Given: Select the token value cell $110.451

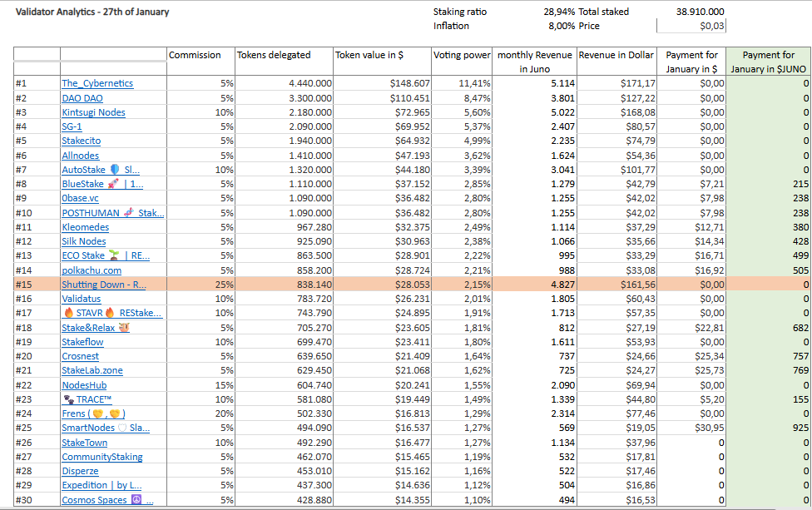Looking at the screenshot, I should point(382,98).
